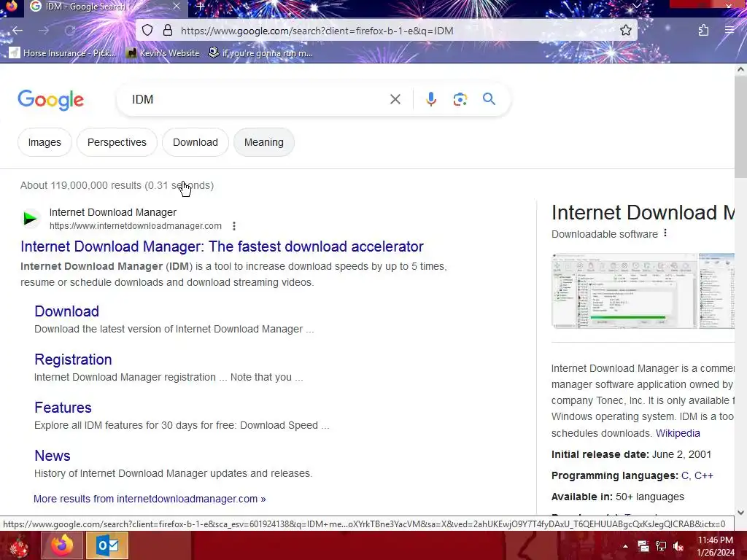Viewport: 747px width, 560px height.
Task: Search by image using Lens icon
Action: click(x=460, y=99)
